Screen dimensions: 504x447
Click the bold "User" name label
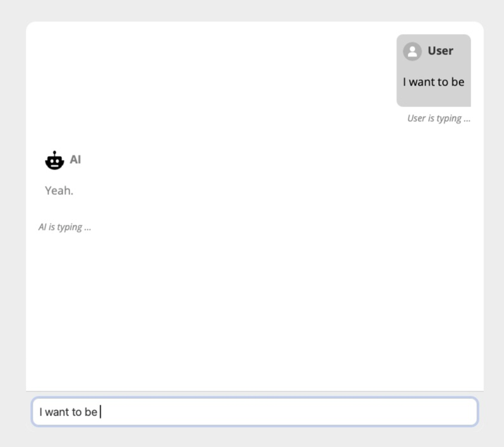click(x=440, y=51)
